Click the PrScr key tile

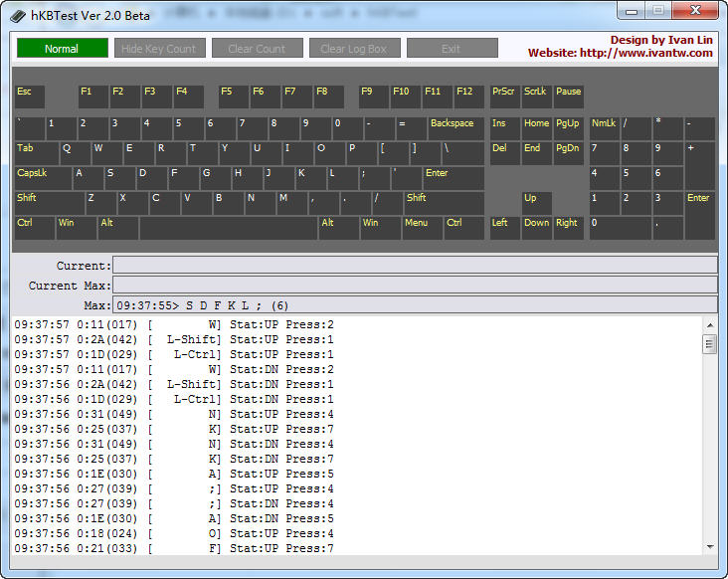pos(504,96)
